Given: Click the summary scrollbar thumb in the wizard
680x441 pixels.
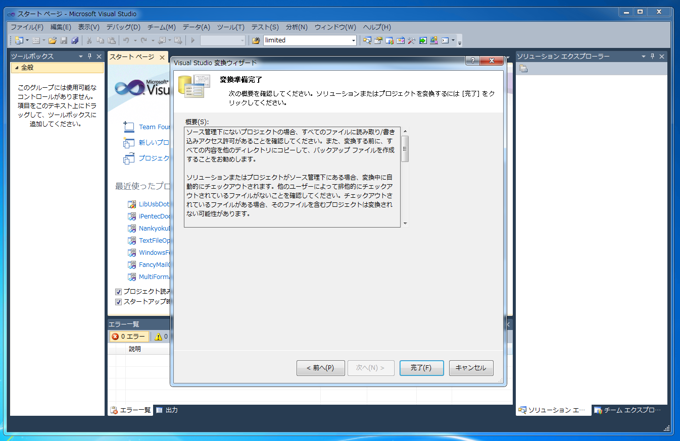Looking at the screenshot, I should tap(405, 149).
